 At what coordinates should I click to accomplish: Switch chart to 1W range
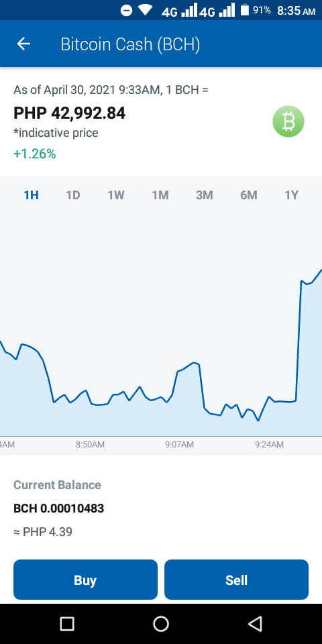[116, 195]
